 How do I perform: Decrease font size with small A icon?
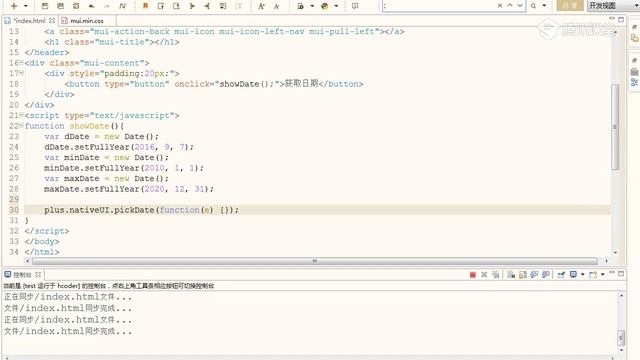click(277, 6)
